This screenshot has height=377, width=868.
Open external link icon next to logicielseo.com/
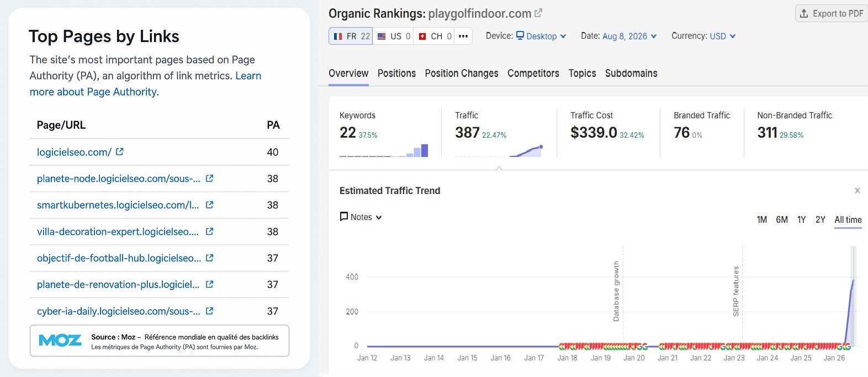(x=120, y=151)
